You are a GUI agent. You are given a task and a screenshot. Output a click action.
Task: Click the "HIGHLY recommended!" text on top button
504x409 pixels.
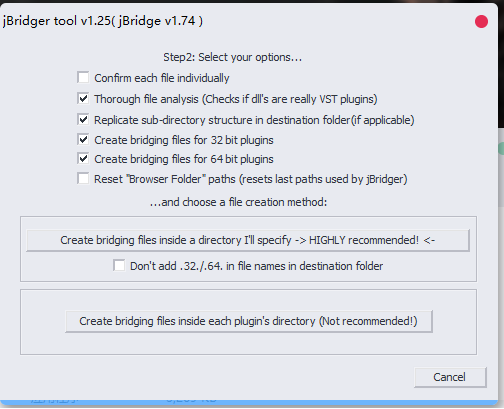click(364, 240)
